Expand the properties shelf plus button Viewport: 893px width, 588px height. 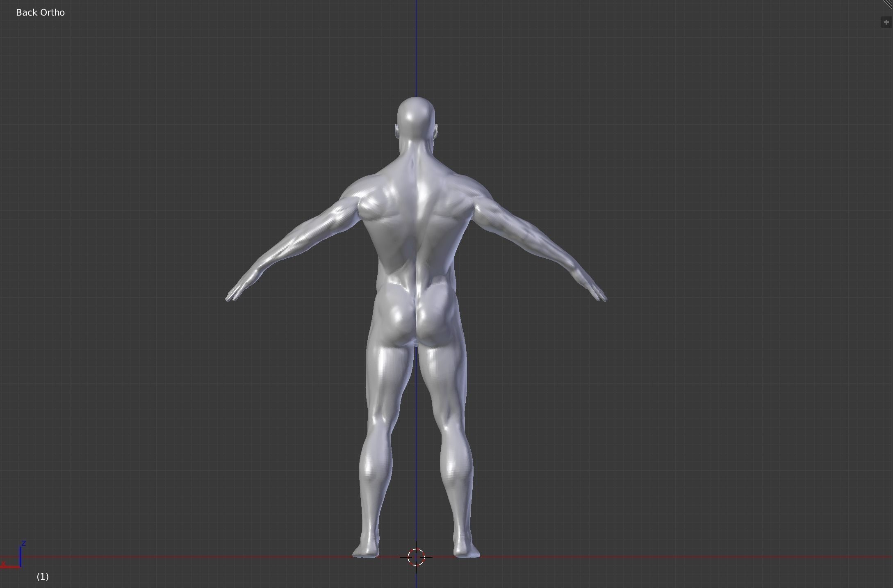coord(886,22)
